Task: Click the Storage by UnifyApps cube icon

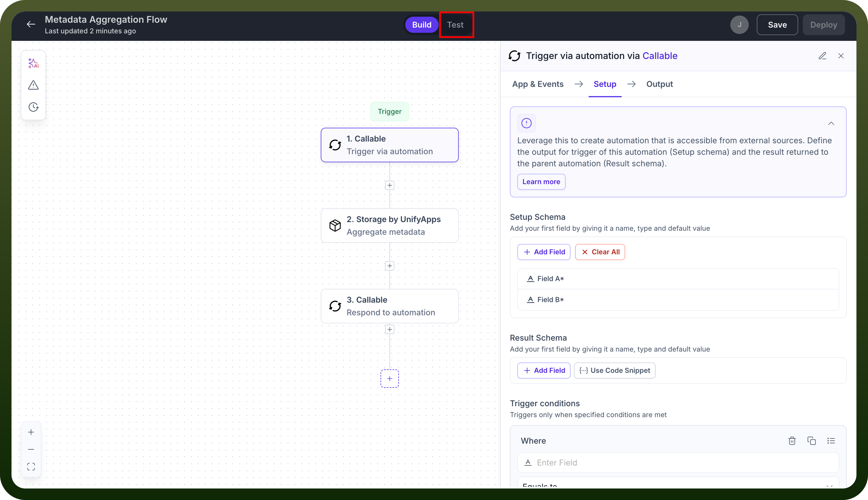Action: (x=335, y=226)
